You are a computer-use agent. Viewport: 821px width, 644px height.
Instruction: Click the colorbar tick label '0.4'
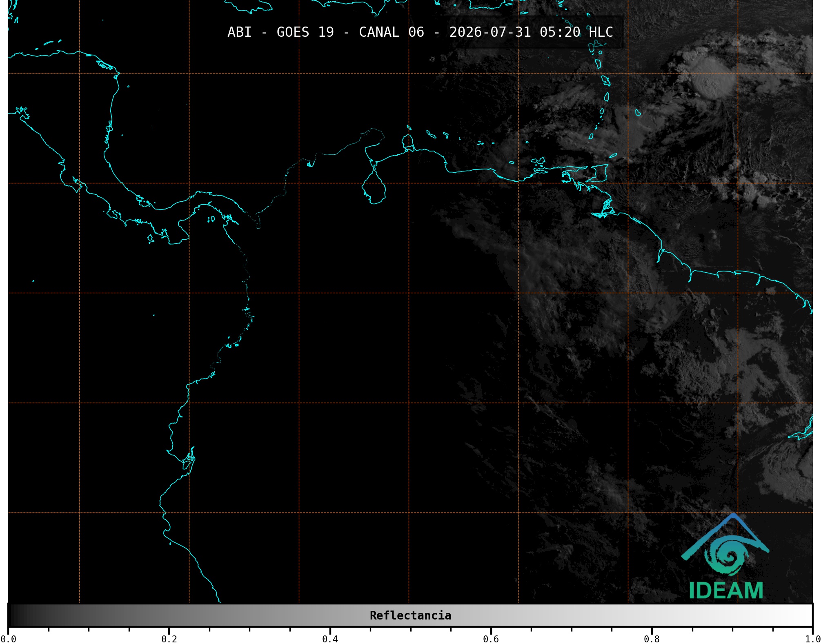330,639
